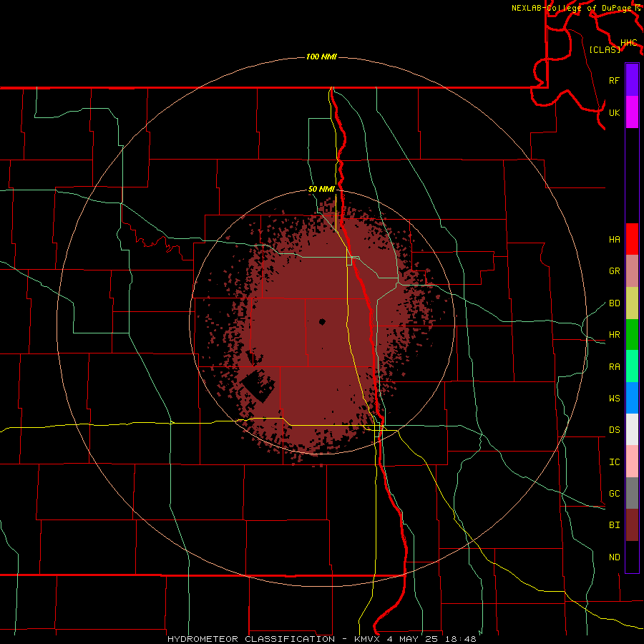Click the HR legend label
The image size is (644, 644).
(x=614, y=335)
